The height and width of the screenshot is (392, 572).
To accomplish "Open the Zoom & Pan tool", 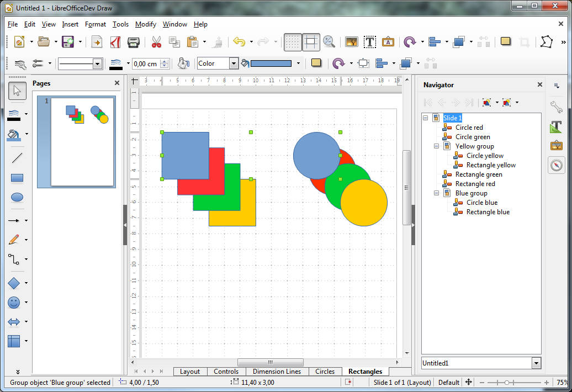I will coord(329,42).
